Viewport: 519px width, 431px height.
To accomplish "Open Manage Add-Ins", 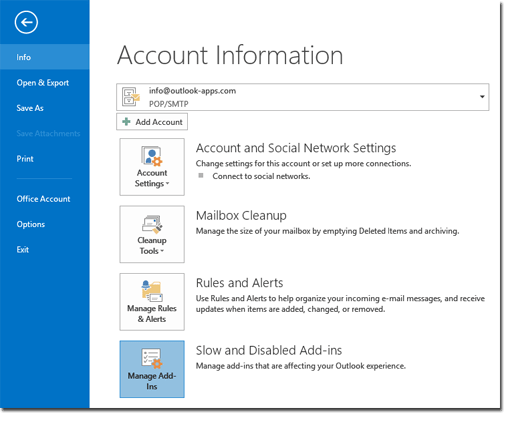I will click(152, 369).
